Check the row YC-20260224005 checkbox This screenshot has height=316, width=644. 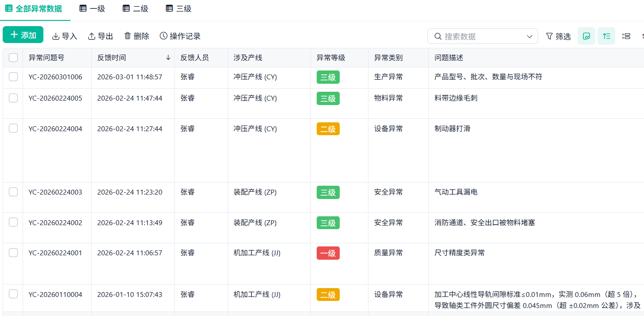point(13,98)
